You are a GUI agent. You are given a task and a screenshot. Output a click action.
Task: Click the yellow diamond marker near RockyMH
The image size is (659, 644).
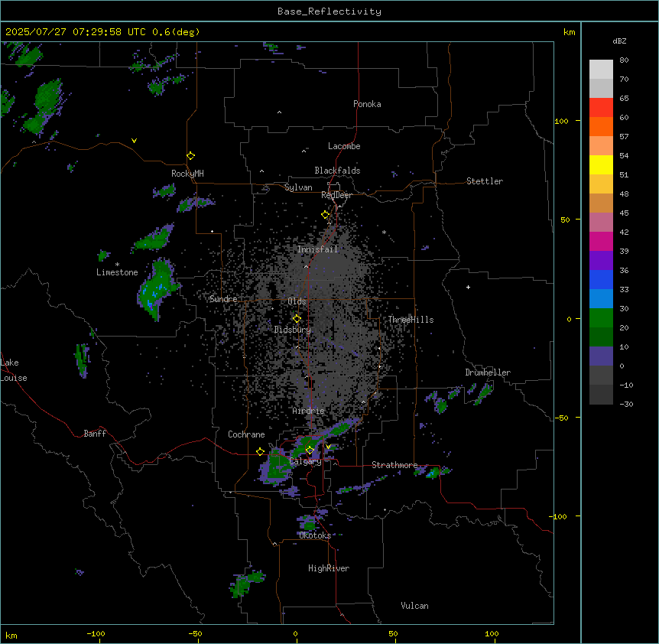point(190,156)
